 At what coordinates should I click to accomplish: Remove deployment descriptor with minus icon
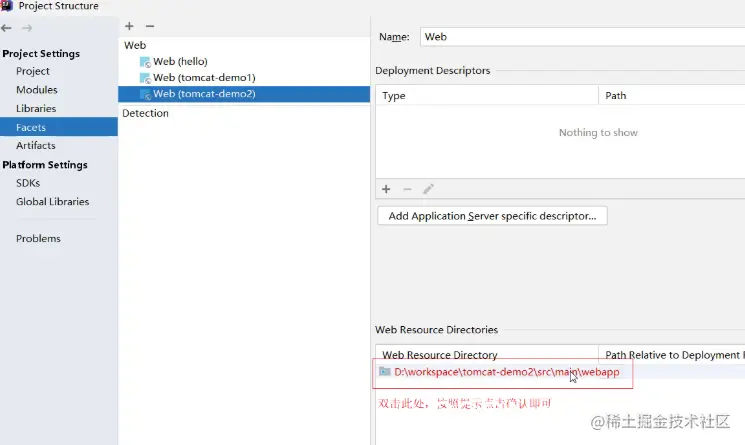(407, 189)
